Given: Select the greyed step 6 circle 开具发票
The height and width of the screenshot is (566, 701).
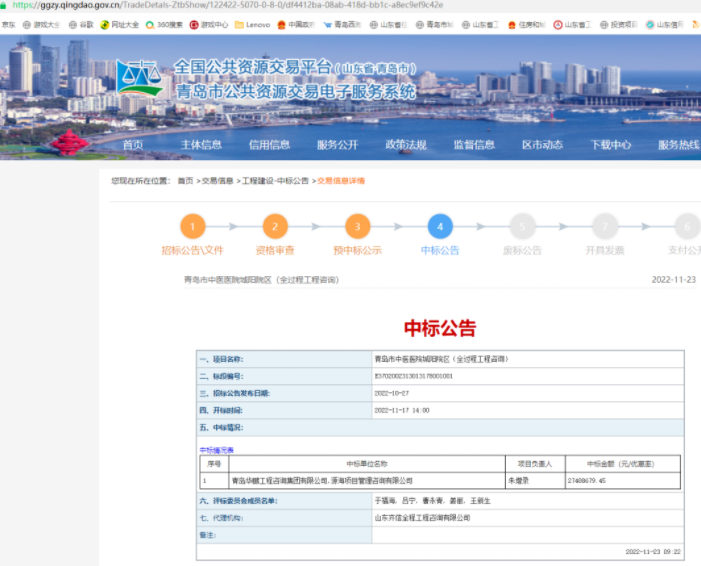Looking at the screenshot, I should point(604,227).
